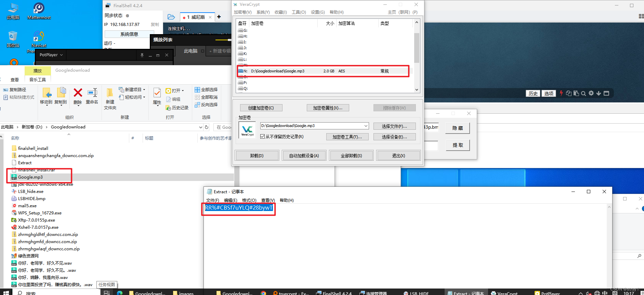Click the Windows Start button on taskbar
644x295 pixels.
(x=6, y=293)
